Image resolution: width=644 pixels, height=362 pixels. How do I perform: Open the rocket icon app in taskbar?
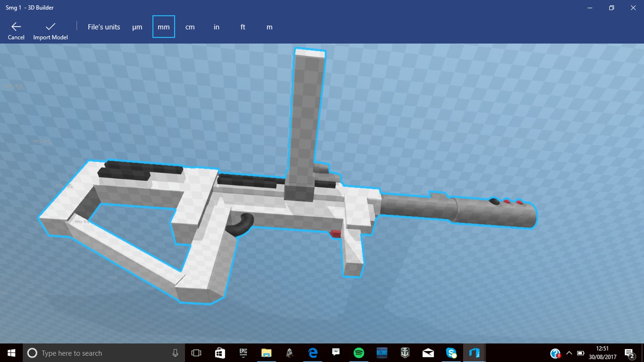pos(289,353)
